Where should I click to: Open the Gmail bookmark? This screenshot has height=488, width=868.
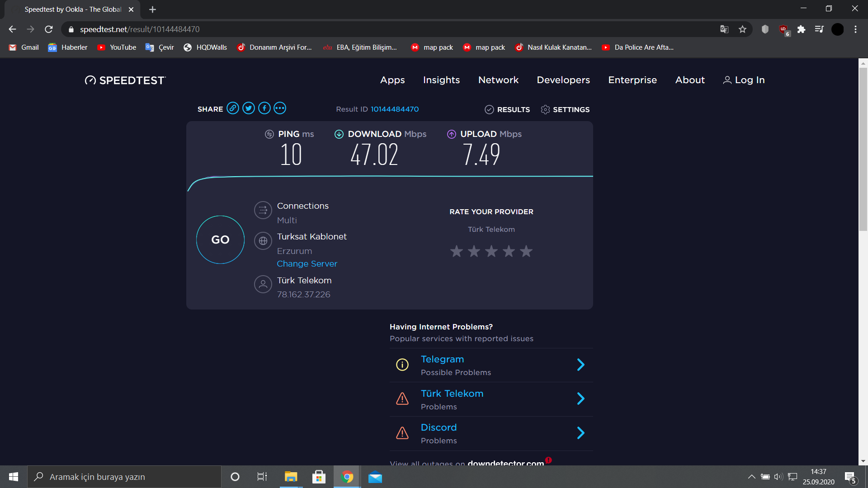tap(24, 47)
